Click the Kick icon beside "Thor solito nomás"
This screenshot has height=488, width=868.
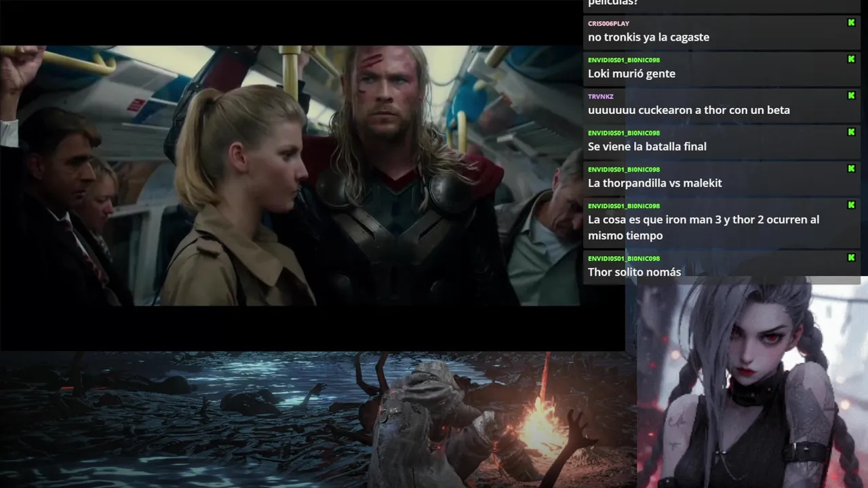coord(851,258)
